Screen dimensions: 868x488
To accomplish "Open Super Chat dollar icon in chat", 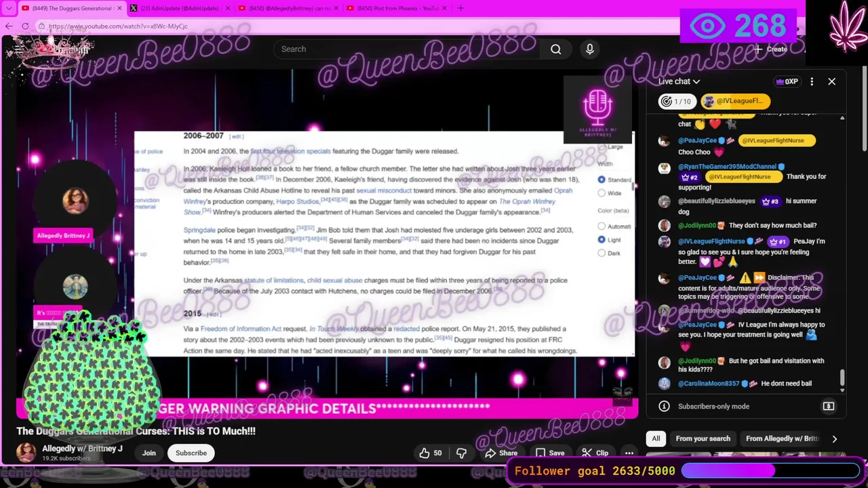I will coord(828,406).
